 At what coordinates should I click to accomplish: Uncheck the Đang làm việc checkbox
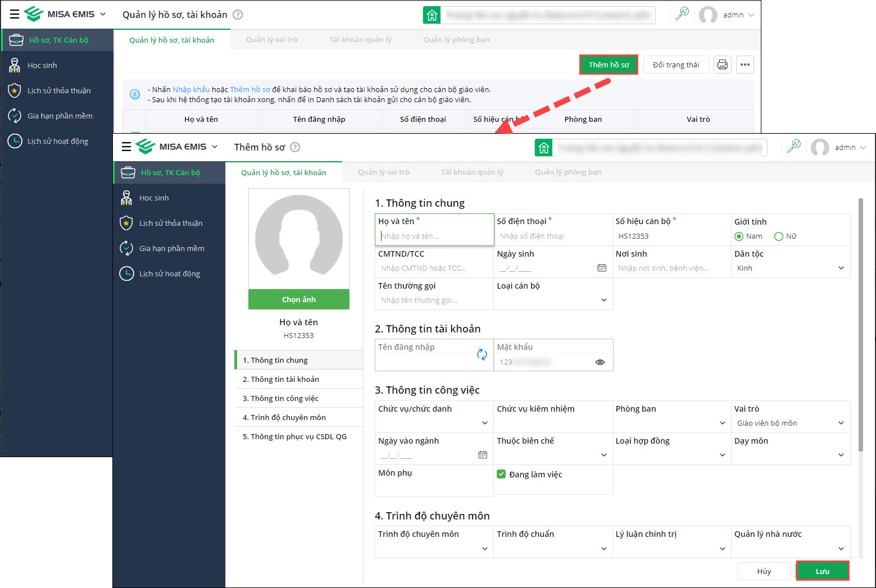[501, 474]
